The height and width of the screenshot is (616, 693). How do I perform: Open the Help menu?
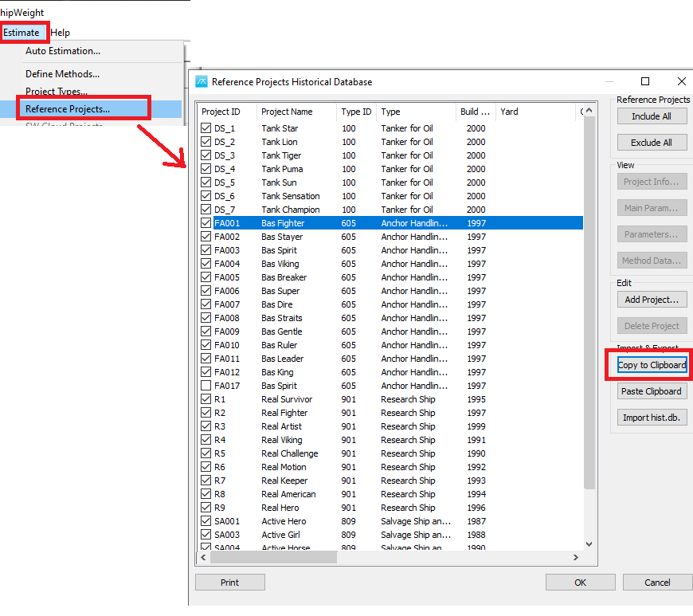61,33
